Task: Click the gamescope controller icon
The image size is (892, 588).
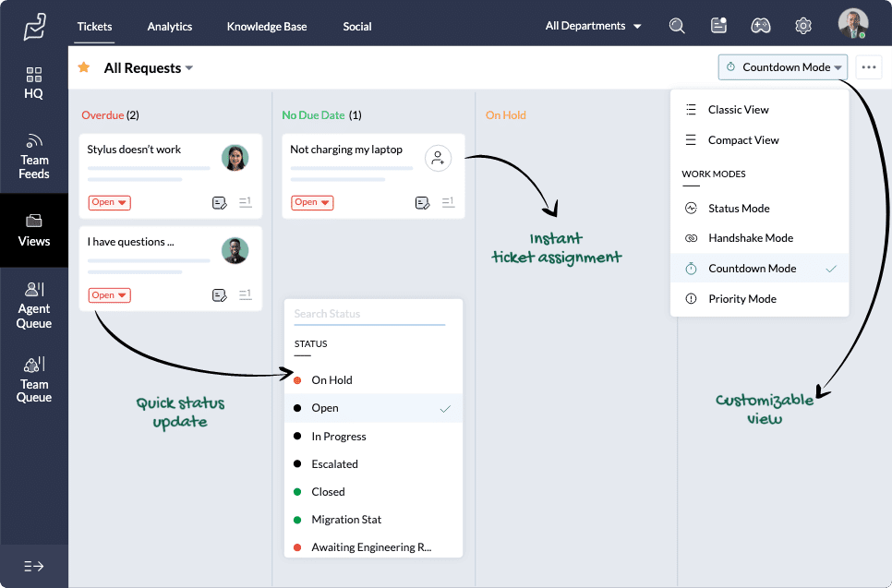Action: (760, 25)
